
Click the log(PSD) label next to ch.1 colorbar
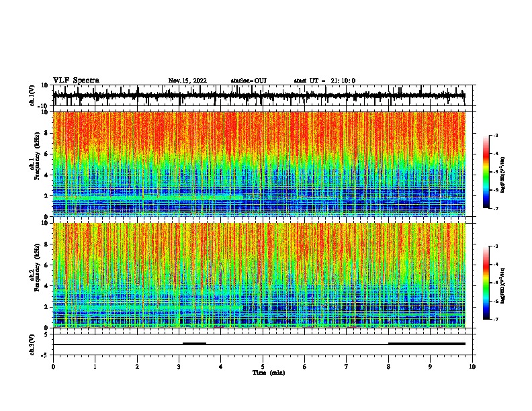(502, 175)
